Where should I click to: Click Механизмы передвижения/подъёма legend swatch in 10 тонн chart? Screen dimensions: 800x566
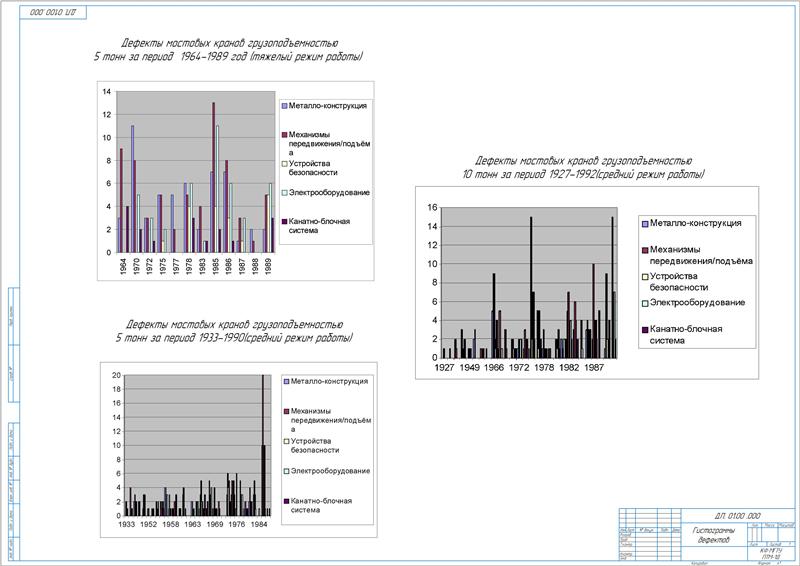pyautogui.click(x=645, y=250)
